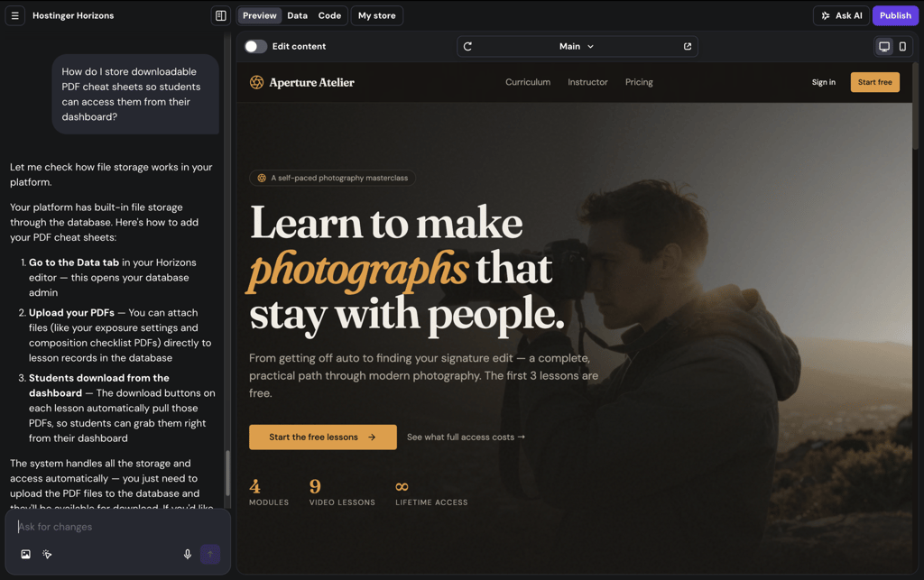Viewport: 924px width, 580px height.
Task: Click 'Go to the Data tab' step text
Action: tap(74, 262)
